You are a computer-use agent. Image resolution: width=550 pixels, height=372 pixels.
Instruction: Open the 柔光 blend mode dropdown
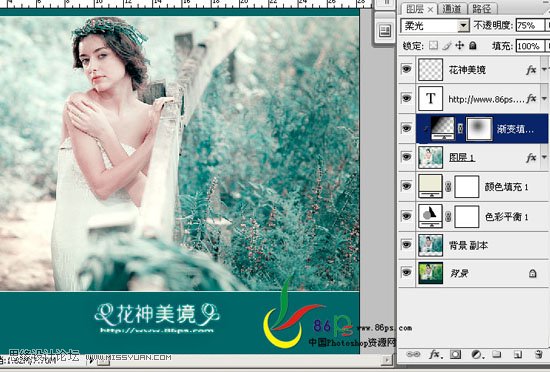pos(435,26)
